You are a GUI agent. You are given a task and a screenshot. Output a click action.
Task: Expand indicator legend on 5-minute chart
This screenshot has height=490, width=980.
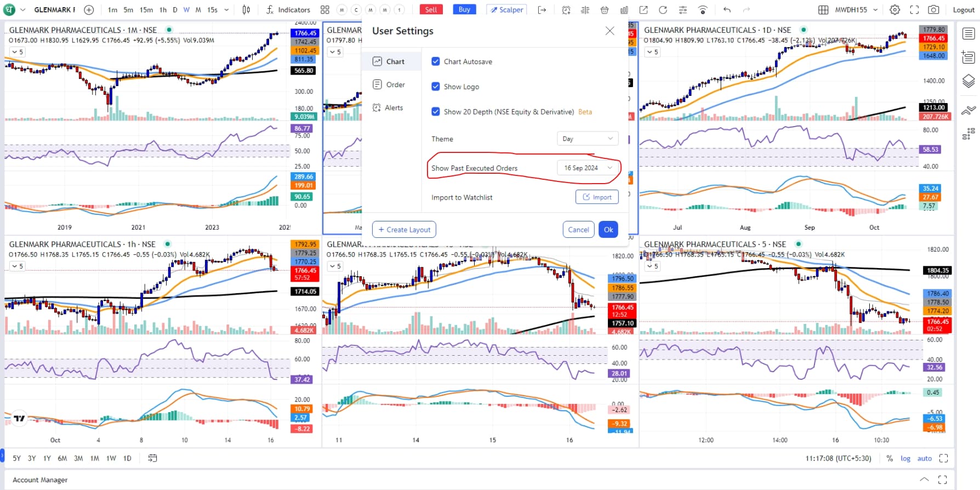652,266
